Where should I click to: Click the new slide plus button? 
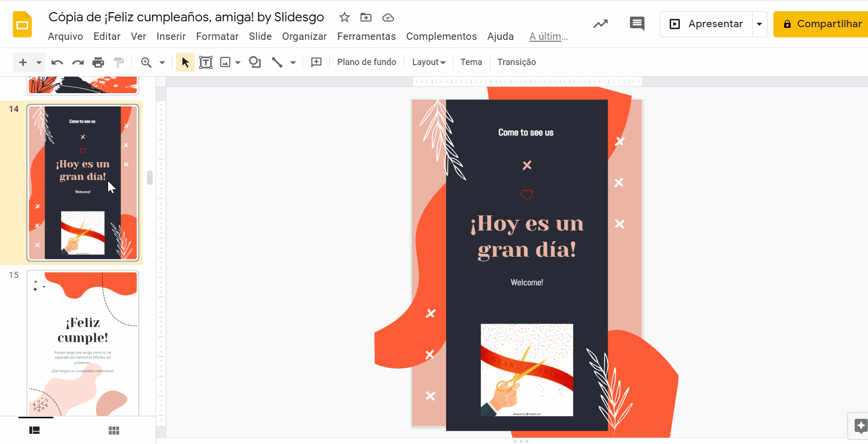click(23, 62)
